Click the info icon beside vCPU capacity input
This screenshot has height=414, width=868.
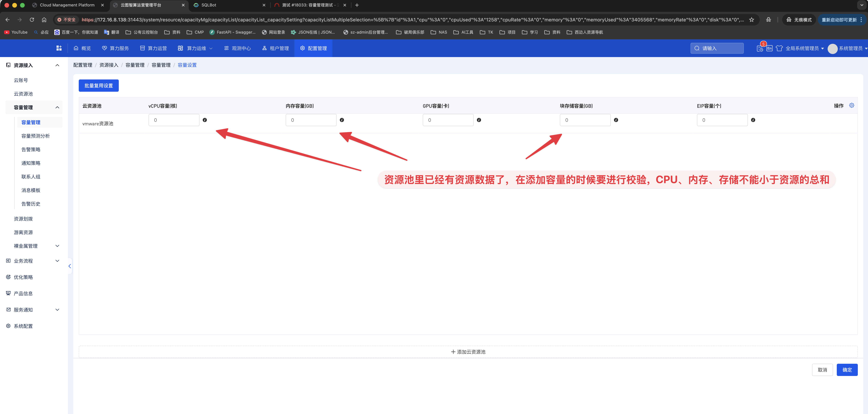point(205,120)
